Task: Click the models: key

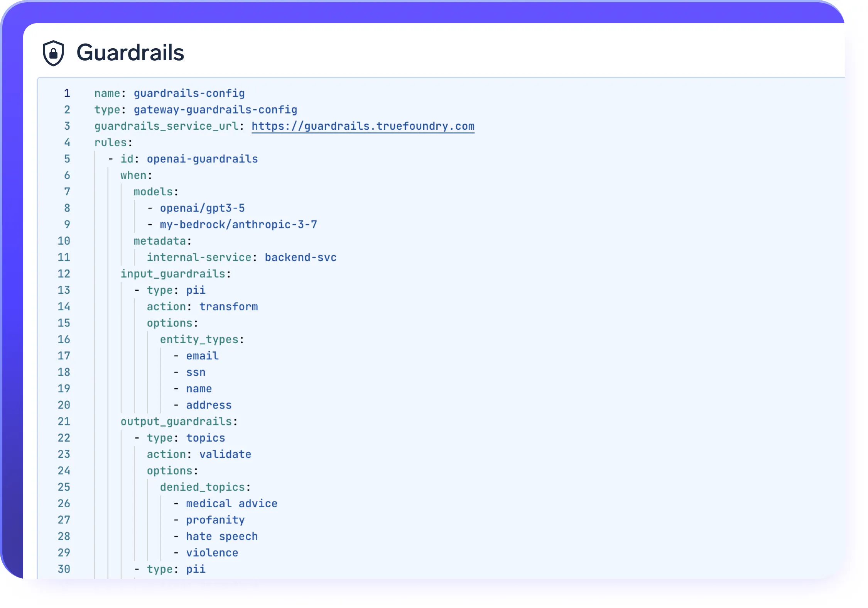Action: click(x=156, y=192)
